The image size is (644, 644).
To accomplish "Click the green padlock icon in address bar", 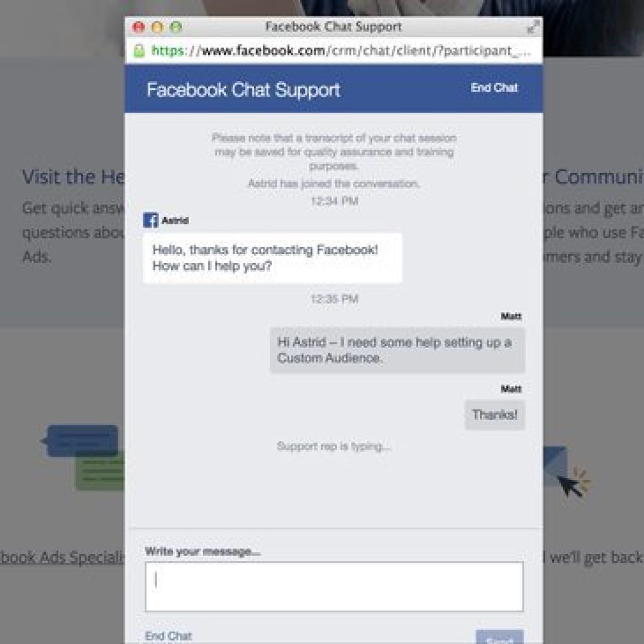I will click(x=139, y=51).
